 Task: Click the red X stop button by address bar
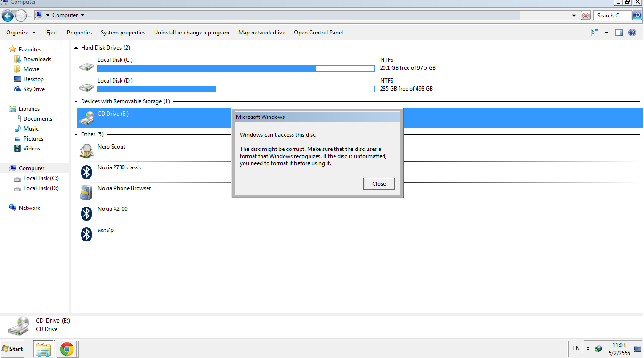(x=586, y=16)
